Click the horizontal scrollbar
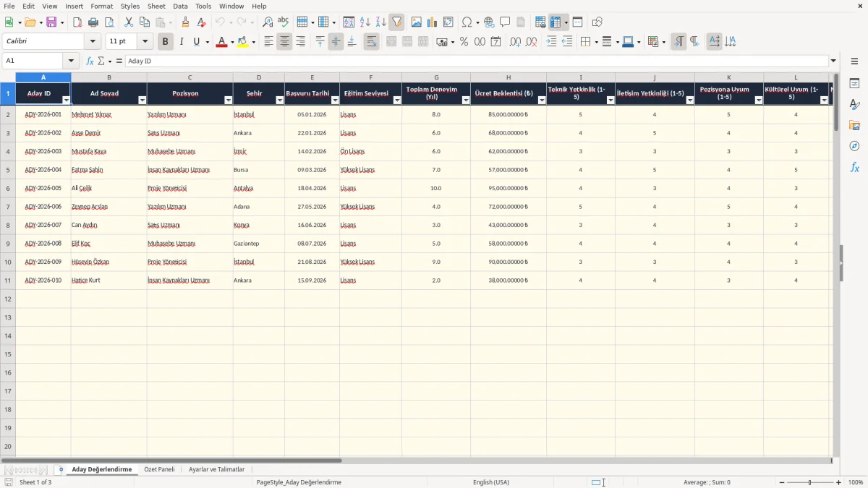868x488 pixels. 171,460
